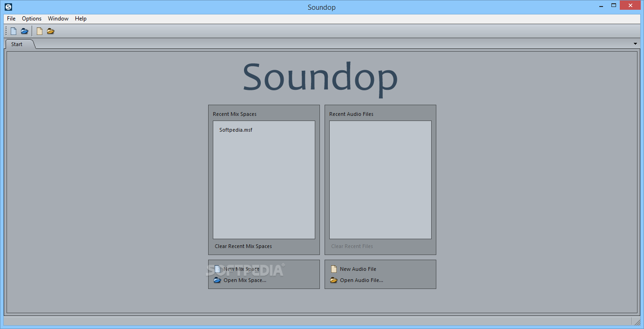
Task: Open the Window menu
Action: point(58,19)
